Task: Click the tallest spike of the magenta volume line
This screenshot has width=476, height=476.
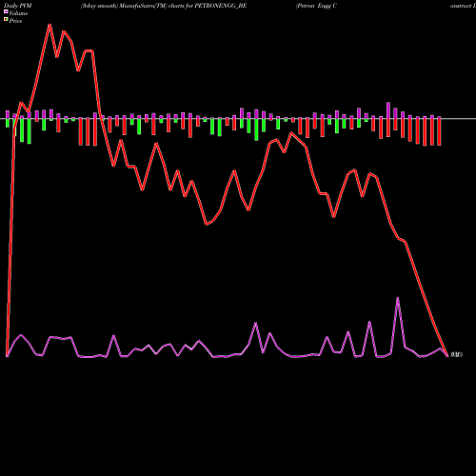Action: click(398, 298)
